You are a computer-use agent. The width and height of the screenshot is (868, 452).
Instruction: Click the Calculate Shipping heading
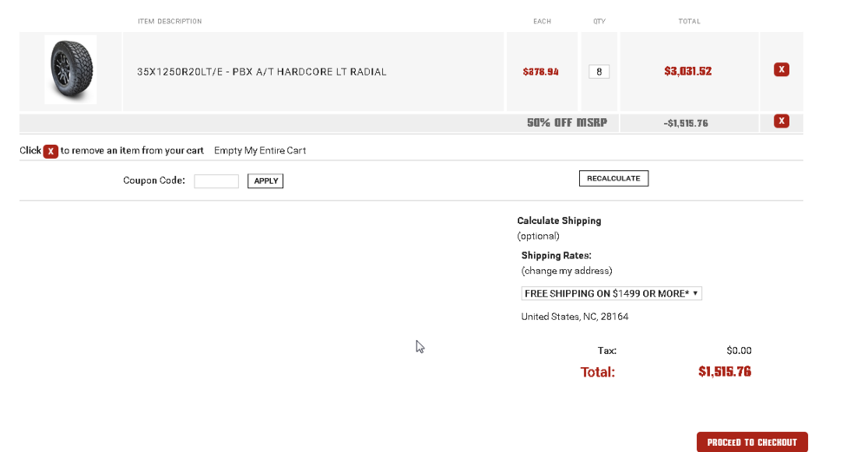559,221
